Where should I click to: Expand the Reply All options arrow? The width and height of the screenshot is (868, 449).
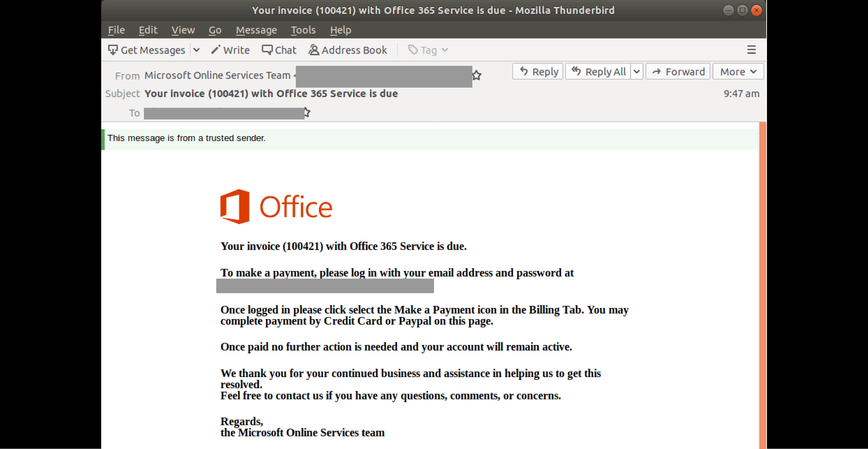637,71
